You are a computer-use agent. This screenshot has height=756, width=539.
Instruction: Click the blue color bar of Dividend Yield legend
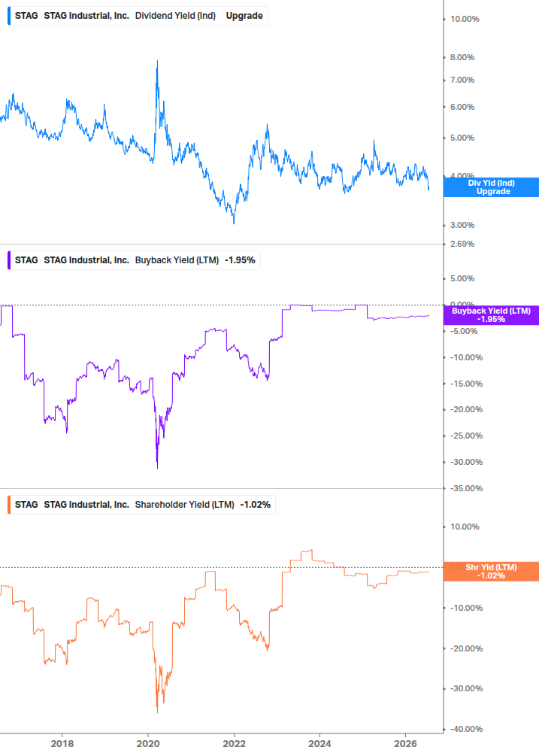pos(9,16)
